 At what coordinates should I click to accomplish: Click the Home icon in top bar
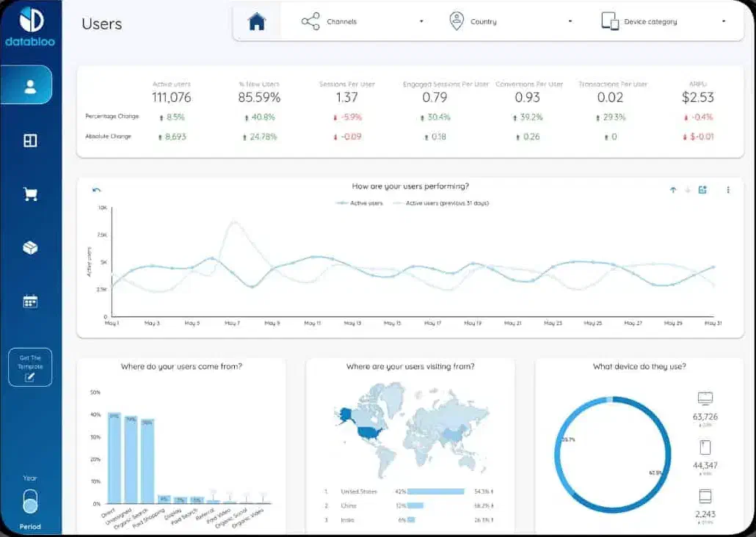tap(256, 22)
